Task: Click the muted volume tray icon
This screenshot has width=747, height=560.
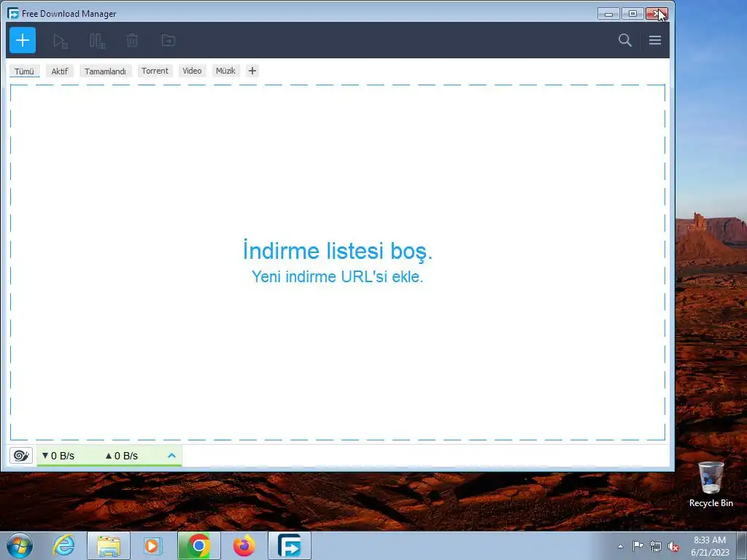Action: [673, 546]
